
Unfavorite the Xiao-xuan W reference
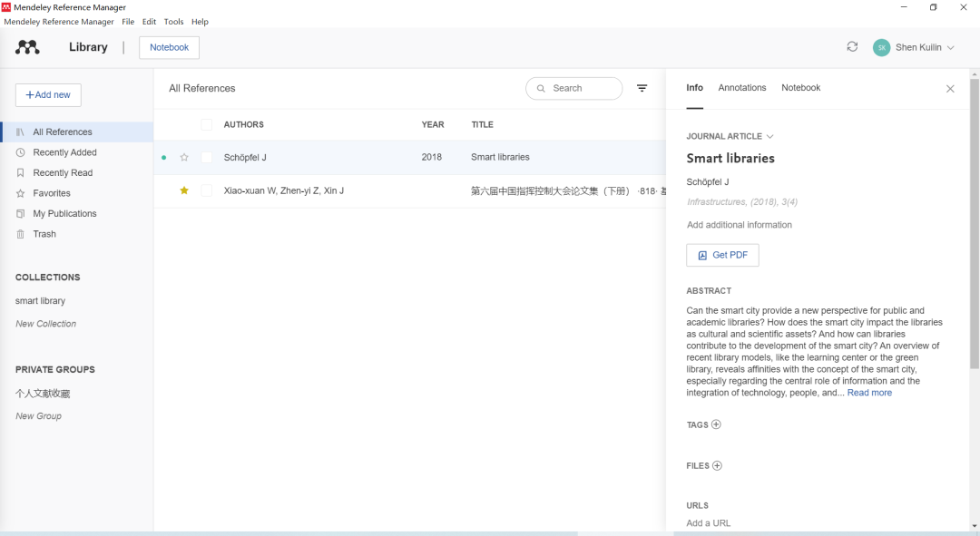tap(183, 190)
